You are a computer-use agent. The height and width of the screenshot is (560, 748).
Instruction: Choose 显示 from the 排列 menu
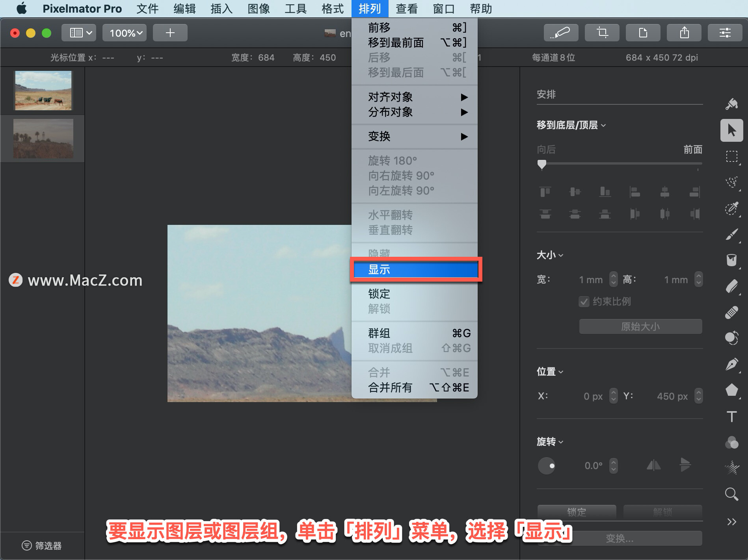click(415, 269)
